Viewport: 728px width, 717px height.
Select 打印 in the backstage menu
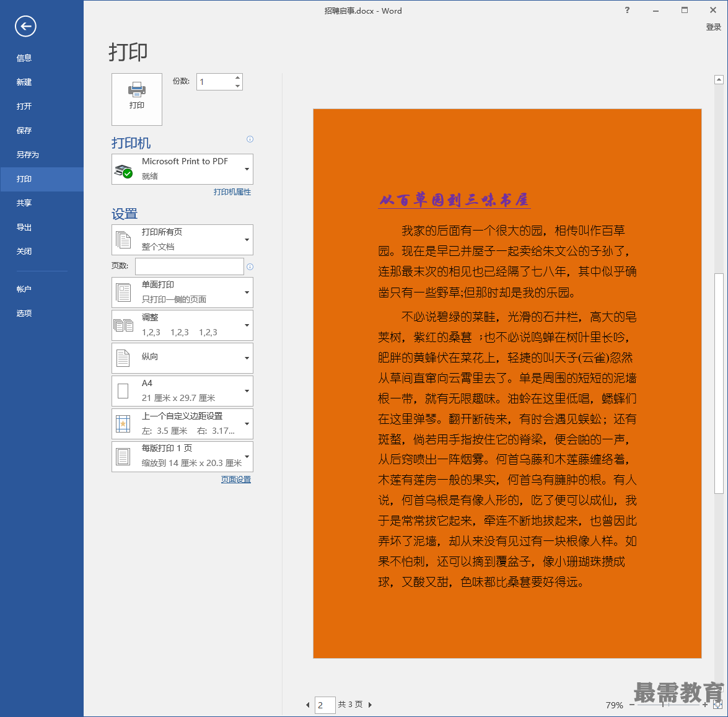pyautogui.click(x=42, y=179)
